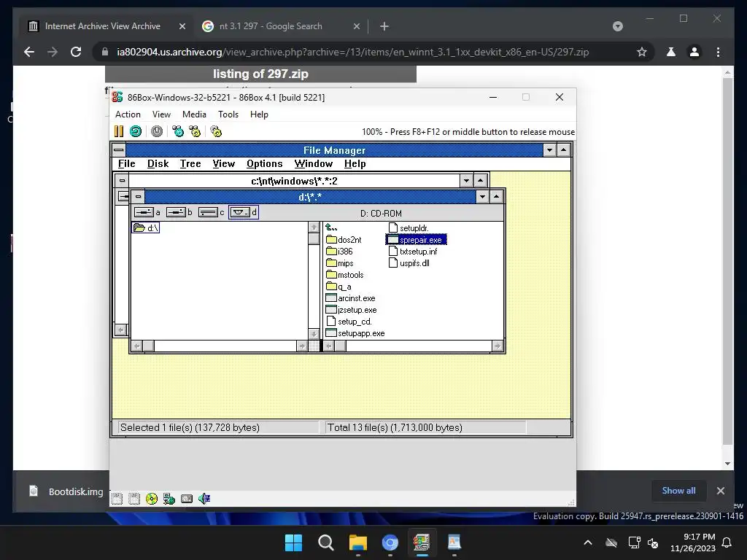Open File Manager's Options menu

click(264, 164)
